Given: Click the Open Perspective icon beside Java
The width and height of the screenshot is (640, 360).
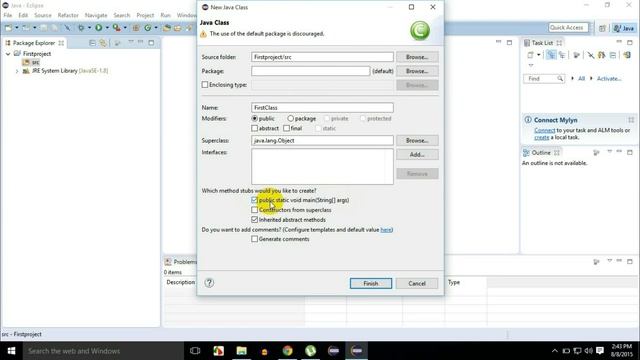Looking at the screenshot, I should point(602,28).
